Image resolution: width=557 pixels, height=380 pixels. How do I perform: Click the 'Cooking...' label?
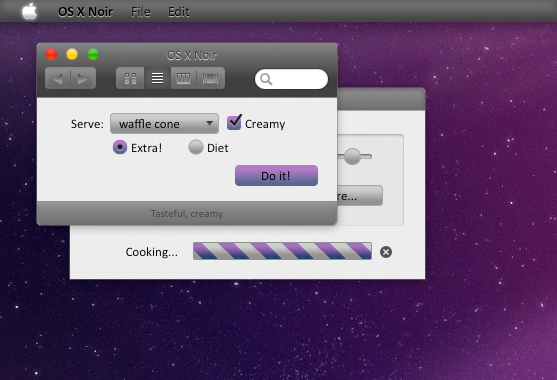(x=152, y=252)
